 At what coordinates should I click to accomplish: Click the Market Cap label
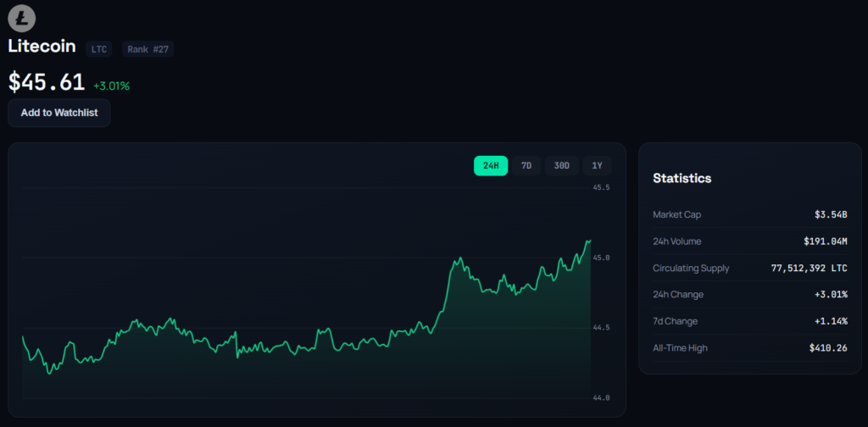tap(676, 214)
